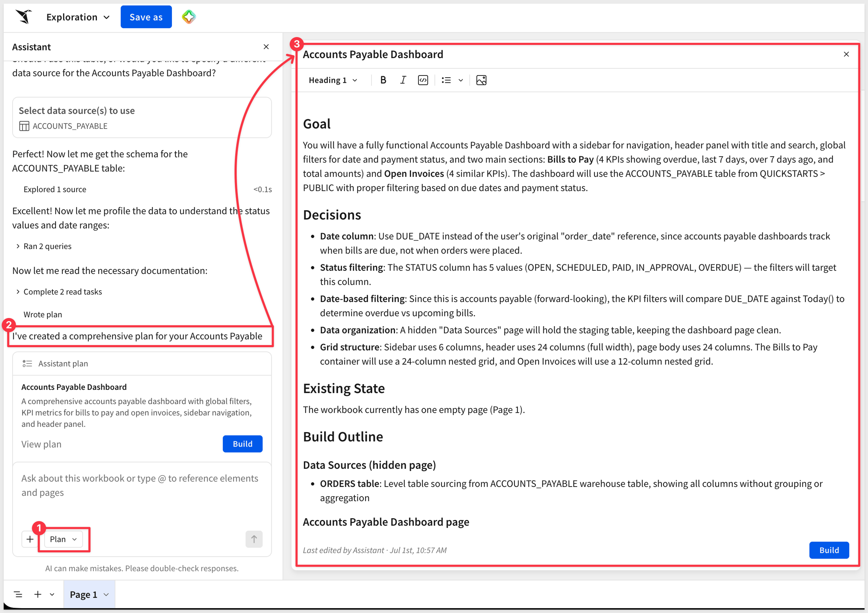Focus the Ask about this workbook input
The width and height of the screenshot is (868, 613).
(142, 485)
